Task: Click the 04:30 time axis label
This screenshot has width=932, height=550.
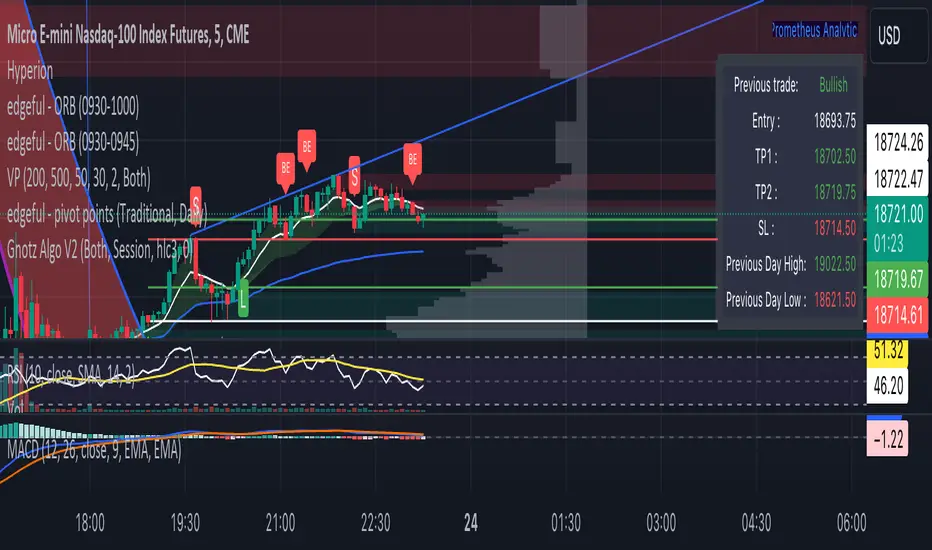Action: pos(756,523)
